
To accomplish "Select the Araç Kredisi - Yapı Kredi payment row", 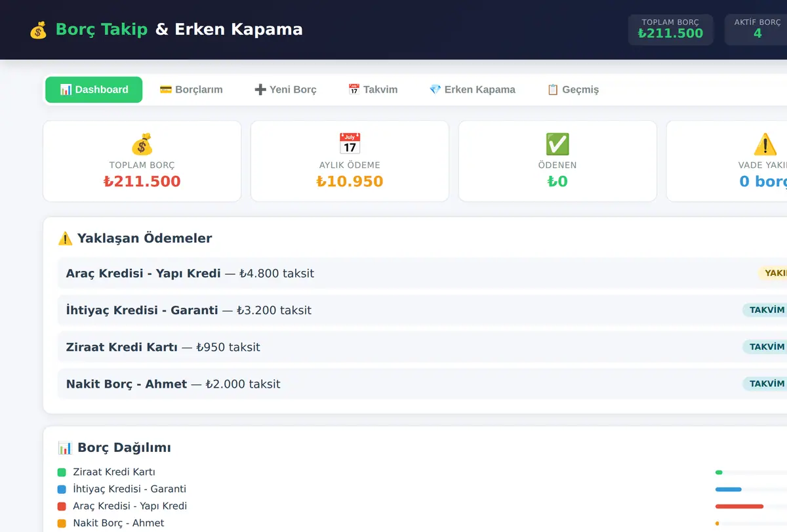I will point(422,274).
